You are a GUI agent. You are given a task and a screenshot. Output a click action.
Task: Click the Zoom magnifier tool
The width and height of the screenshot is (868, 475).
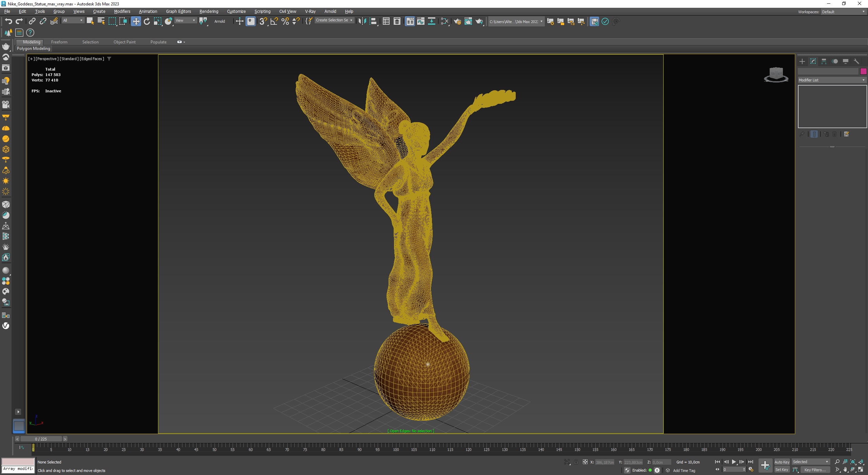click(x=837, y=462)
